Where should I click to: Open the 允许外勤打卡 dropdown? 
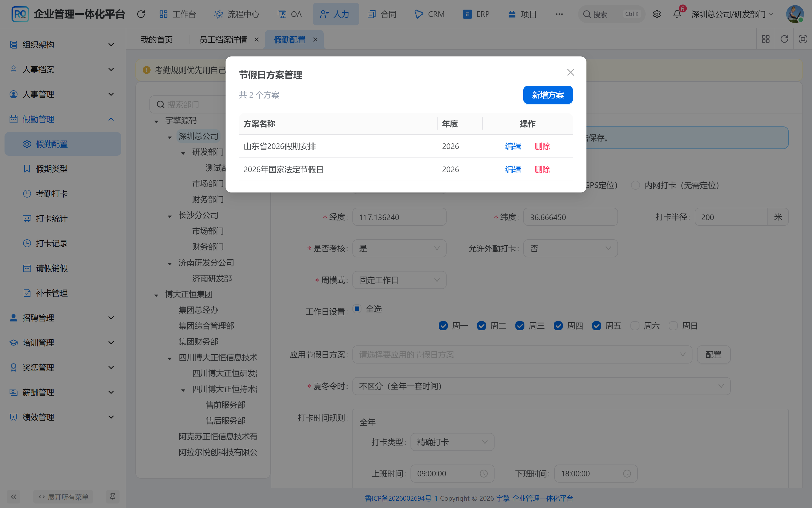click(x=570, y=248)
